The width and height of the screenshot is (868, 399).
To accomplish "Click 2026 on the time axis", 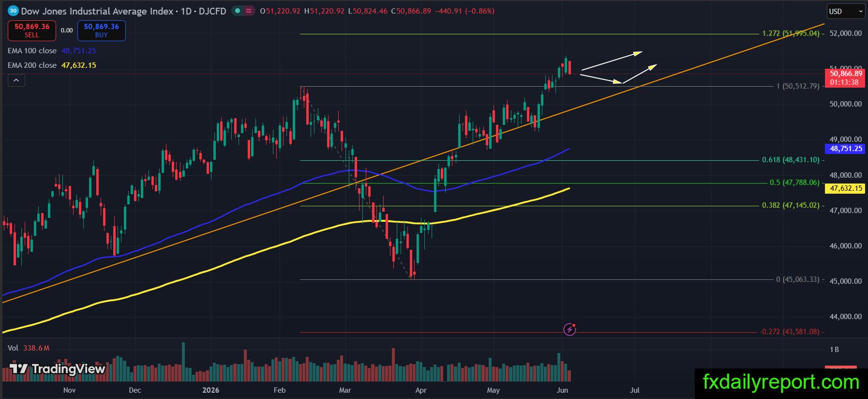I will coord(210,390).
